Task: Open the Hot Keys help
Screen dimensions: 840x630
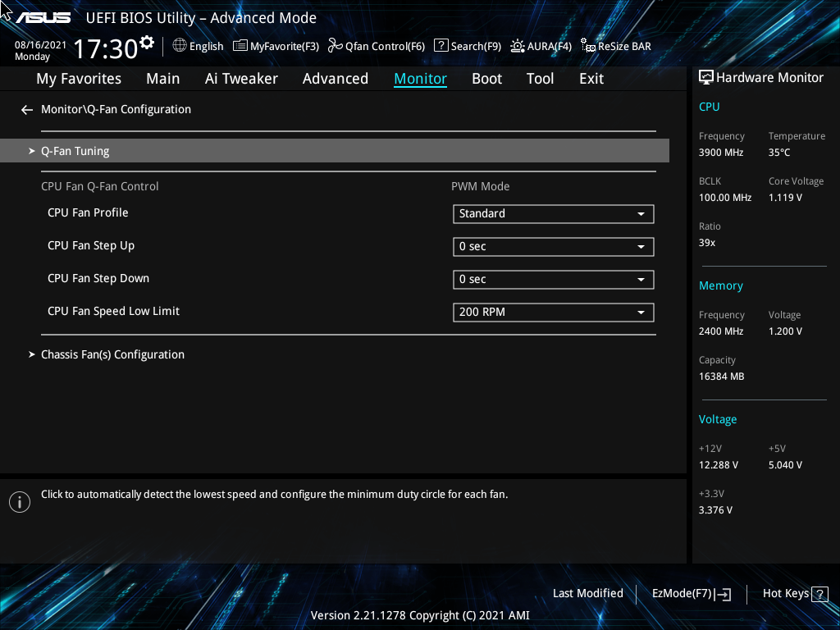Action: click(x=795, y=594)
